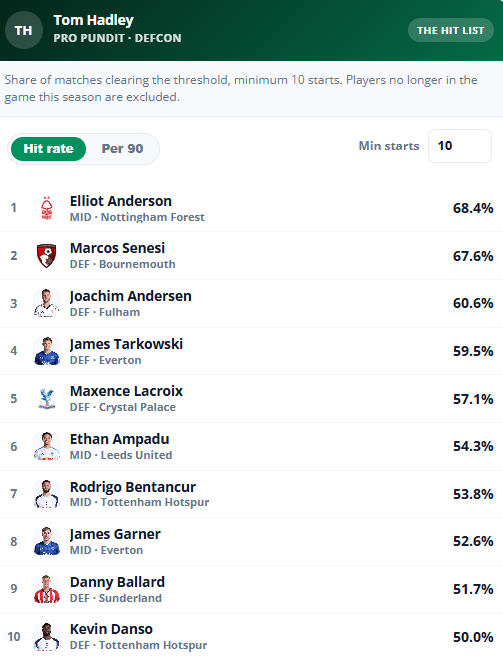Click the Bournemouth club crest

[47, 255]
